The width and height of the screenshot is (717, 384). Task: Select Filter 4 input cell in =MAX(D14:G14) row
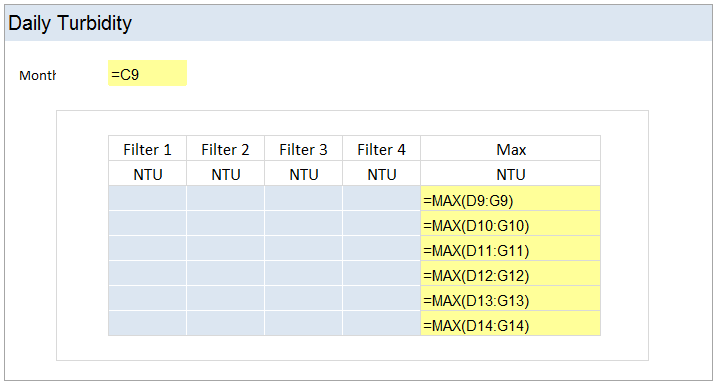381,323
